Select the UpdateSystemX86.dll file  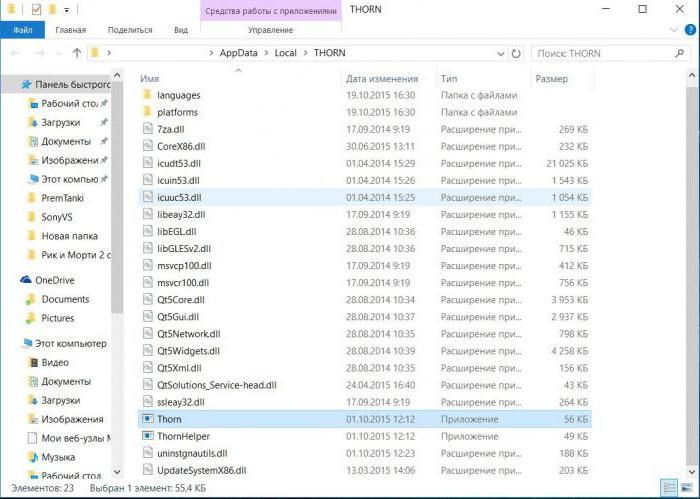coord(364,470)
